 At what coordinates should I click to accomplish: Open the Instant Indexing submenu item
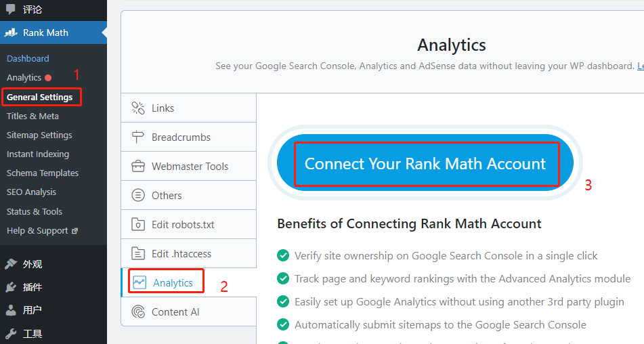[38, 154]
